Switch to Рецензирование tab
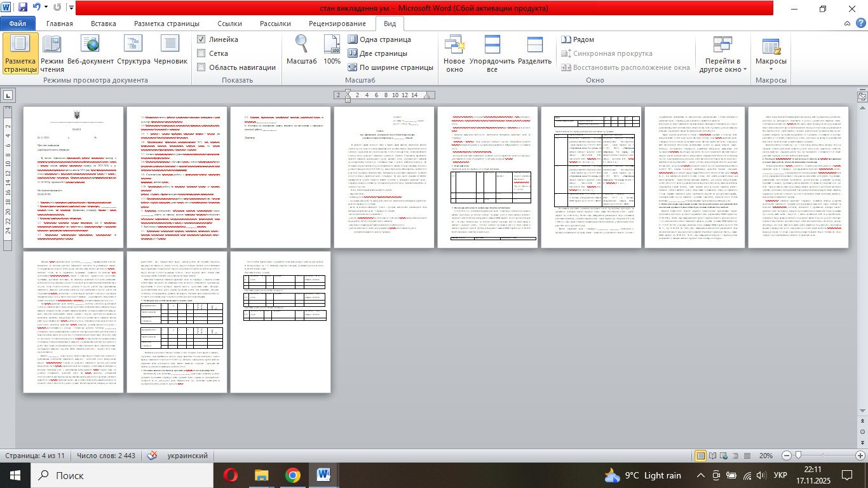 click(x=336, y=24)
